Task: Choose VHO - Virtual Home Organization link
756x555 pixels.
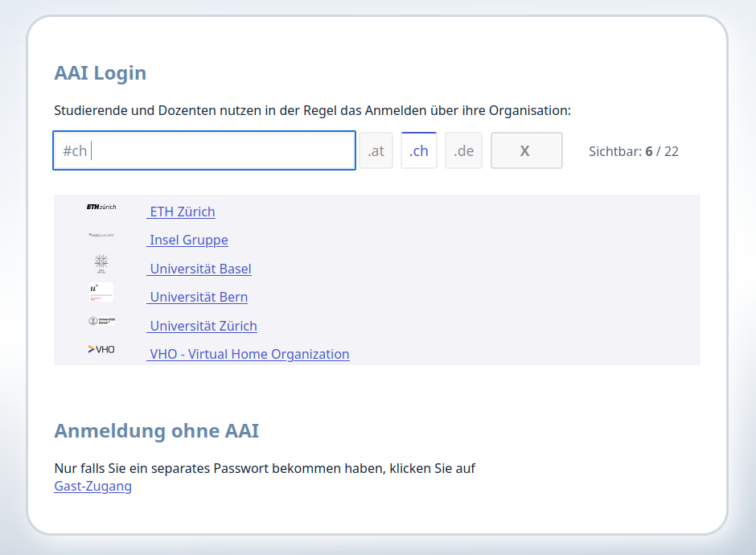Action: (x=249, y=355)
